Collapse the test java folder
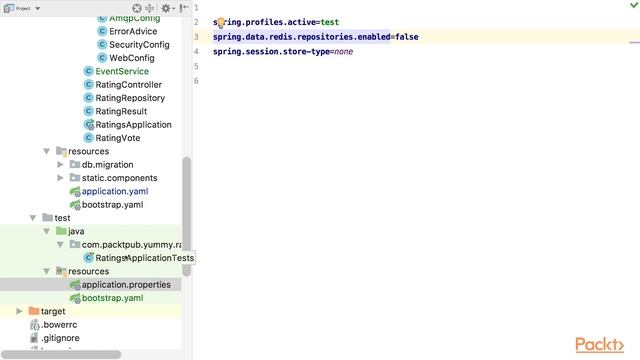Image resolution: width=640 pixels, height=360 pixels. [x=47, y=231]
